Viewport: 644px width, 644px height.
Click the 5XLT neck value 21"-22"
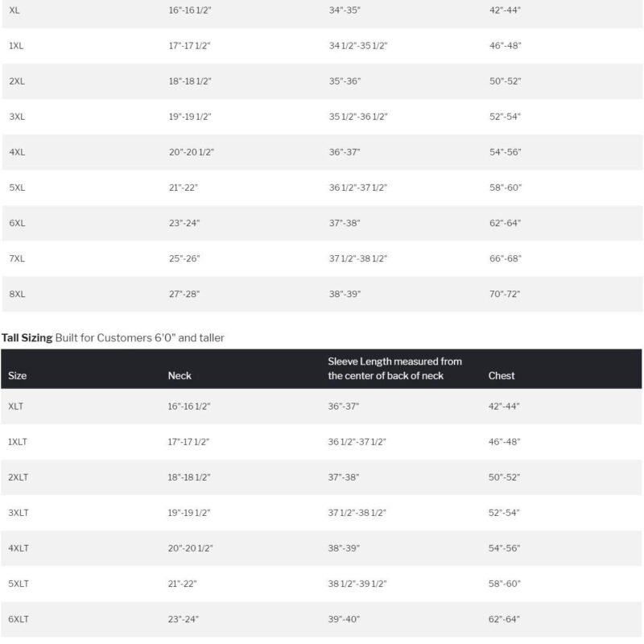coord(184,584)
